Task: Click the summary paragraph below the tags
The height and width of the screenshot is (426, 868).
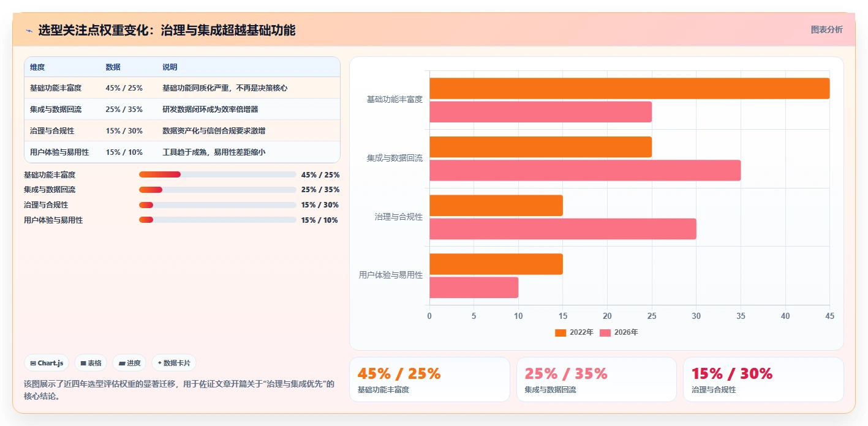Action: point(179,390)
